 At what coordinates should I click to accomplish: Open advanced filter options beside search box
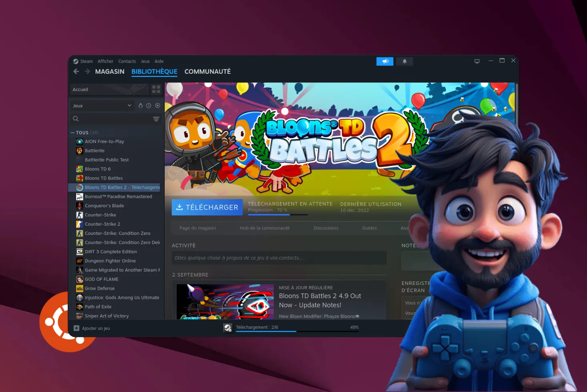[x=156, y=119]
